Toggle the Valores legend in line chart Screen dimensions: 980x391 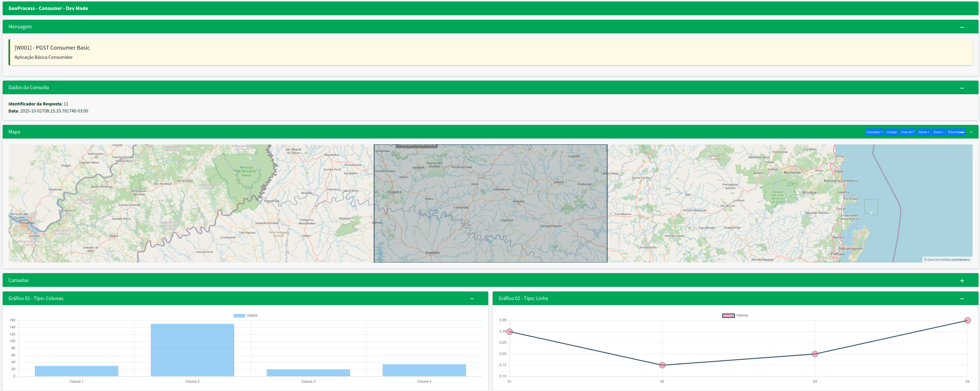pos(735,315)
